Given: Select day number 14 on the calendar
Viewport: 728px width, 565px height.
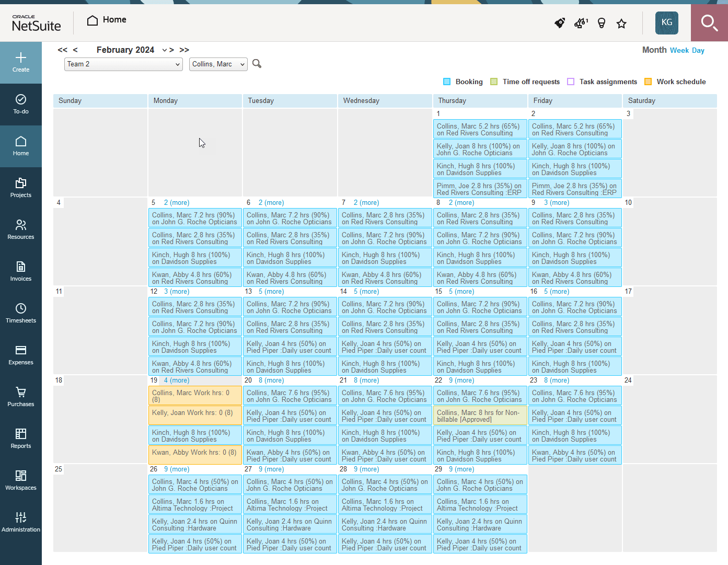Looking at the screenshot, I should click(343, 292).
